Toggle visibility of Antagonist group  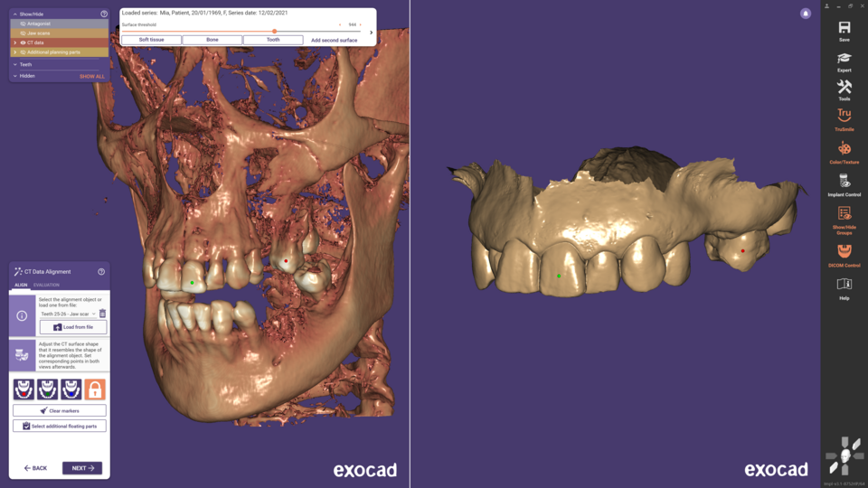click(24, 23)
